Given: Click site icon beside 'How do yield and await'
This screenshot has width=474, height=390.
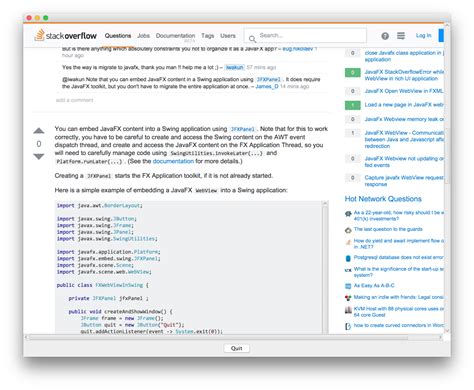Looking at the screenshot, I should pyautogui.click(x=348, y=242).
